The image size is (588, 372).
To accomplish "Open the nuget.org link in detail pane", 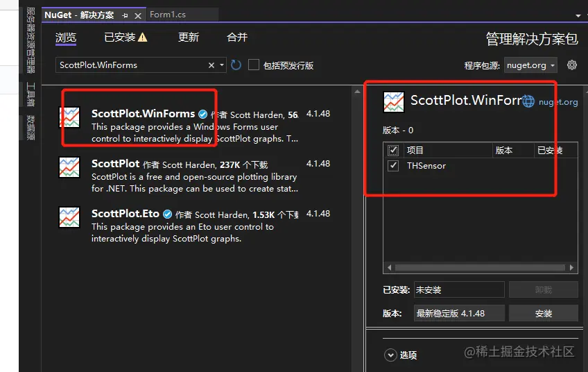I will click(x=558, y=102).
